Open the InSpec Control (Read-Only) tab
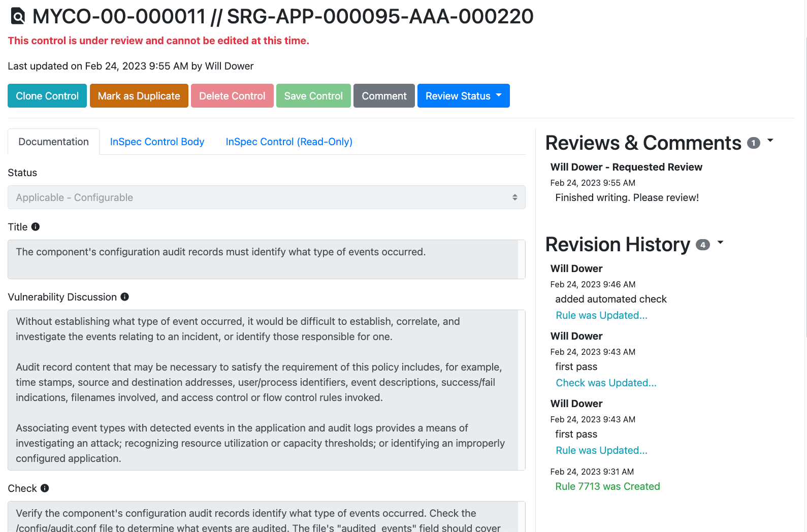This screenshot has height=532, width=807. click(288, 142)
